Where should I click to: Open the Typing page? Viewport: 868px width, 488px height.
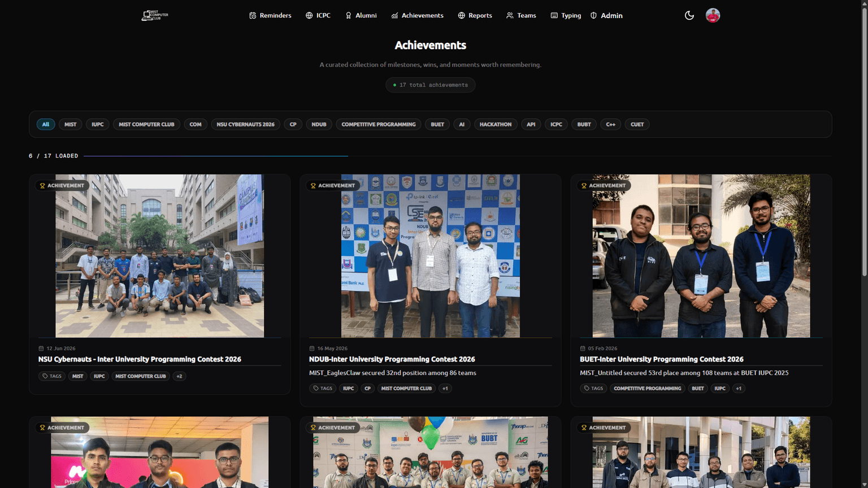pos(566,16)
